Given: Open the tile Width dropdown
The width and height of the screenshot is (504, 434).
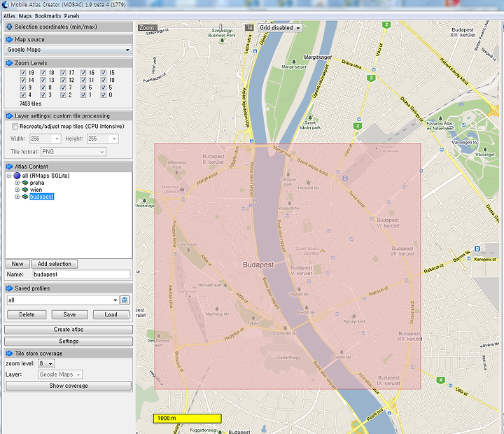Looking at the screenshot, I should [x=45, y=139].
